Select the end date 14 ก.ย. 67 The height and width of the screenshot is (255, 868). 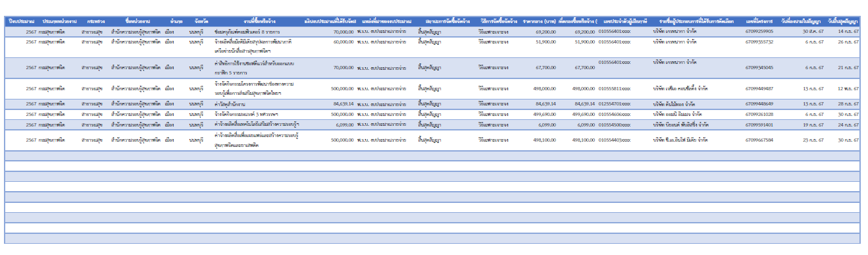848,32
